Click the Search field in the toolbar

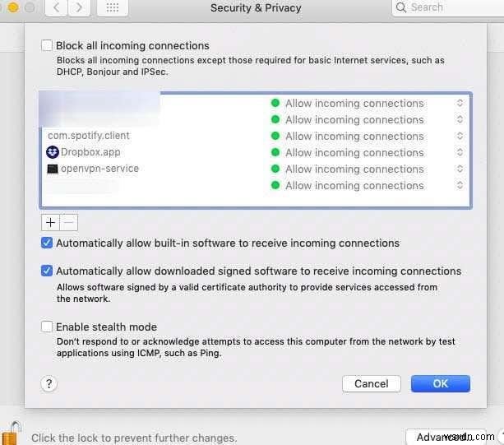click(x=448, y=8)
